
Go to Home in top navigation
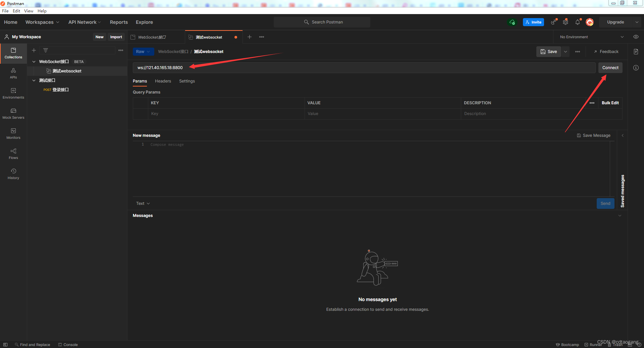tap(11, 22)
